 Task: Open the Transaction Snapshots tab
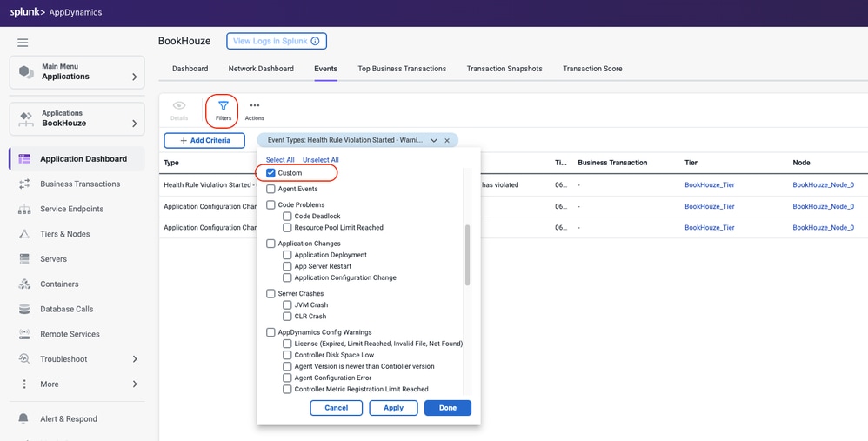[x=504, y=69]
